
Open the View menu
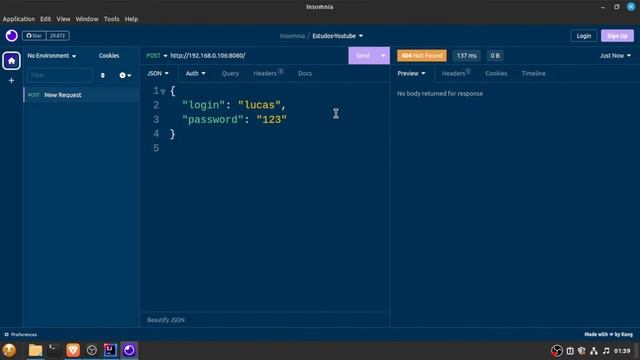coord(63,19)
